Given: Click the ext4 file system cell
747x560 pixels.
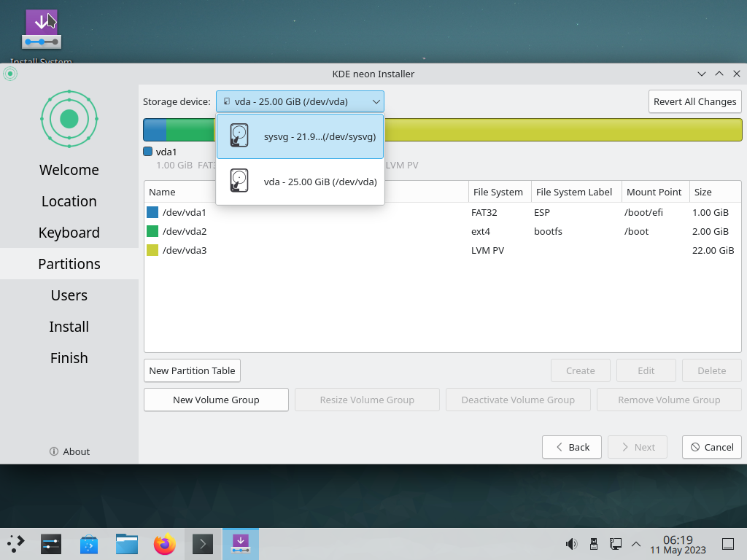Looking at the screenshot, I should click(481, 231).
